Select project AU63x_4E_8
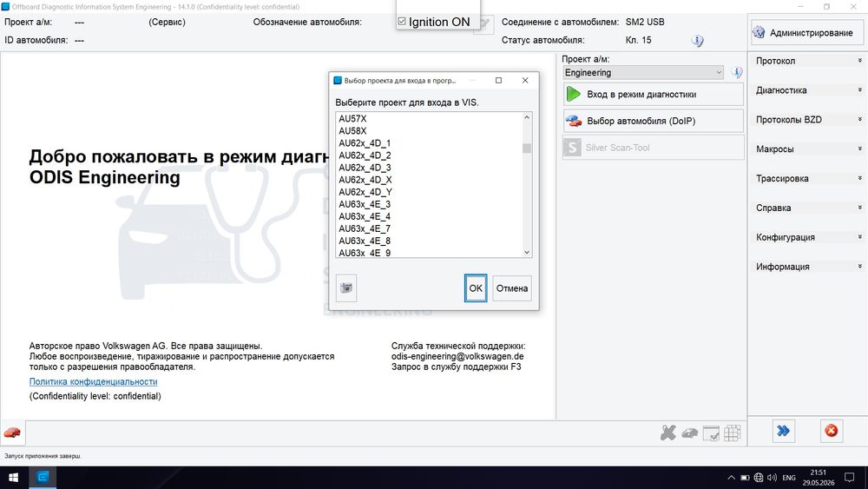Screen dimensions: 868x489 click(x=365, y=241)
